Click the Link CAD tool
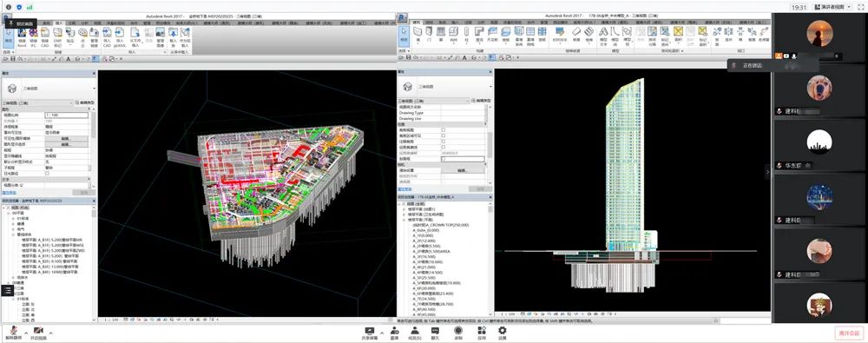 click(x=45, y=36)
